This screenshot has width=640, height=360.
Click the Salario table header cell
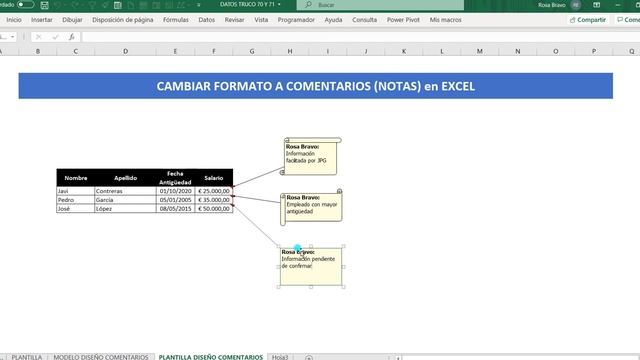(214, 178)
